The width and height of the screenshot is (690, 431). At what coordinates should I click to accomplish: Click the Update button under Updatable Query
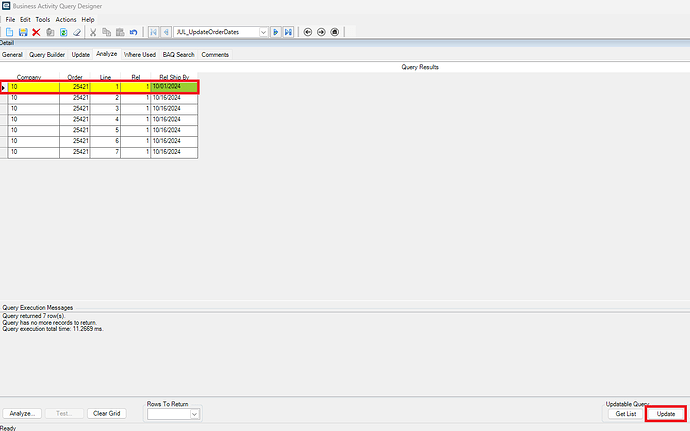coord(666,414)
